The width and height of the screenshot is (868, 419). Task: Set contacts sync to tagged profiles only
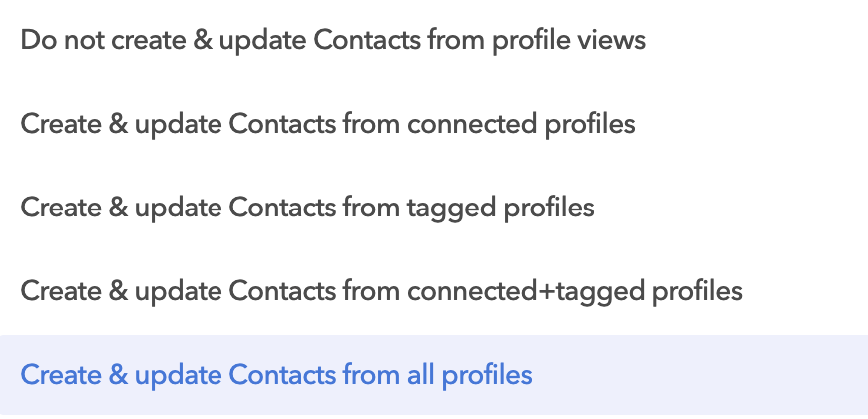(434, 209)
